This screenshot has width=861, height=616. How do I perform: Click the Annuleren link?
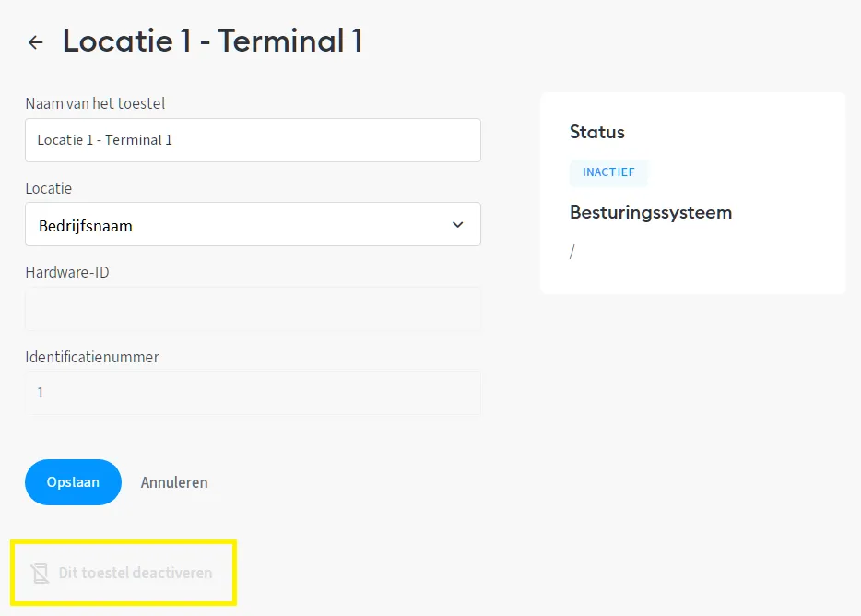tap(174, 482)
